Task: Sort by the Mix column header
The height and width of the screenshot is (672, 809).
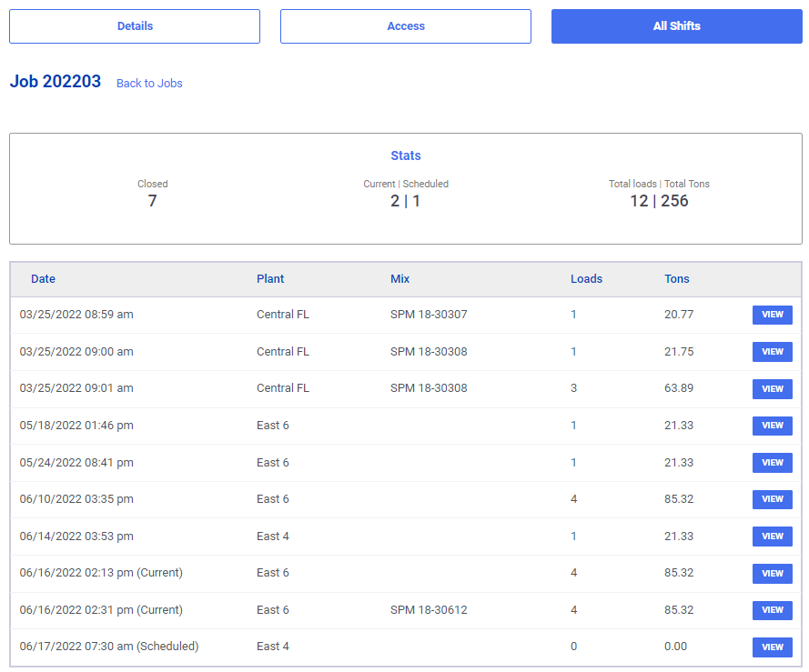Action: pos(399,279)
